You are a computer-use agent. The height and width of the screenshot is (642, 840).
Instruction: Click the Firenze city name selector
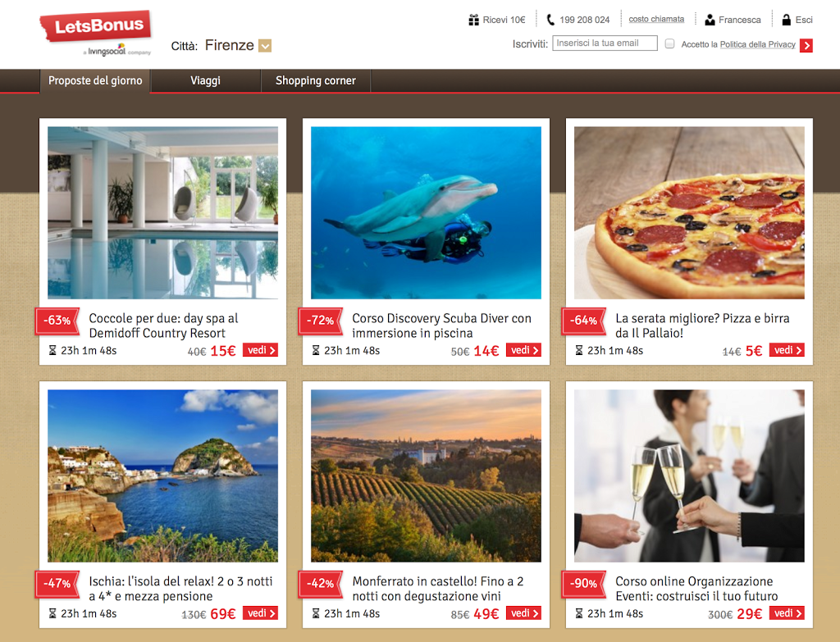230,45
